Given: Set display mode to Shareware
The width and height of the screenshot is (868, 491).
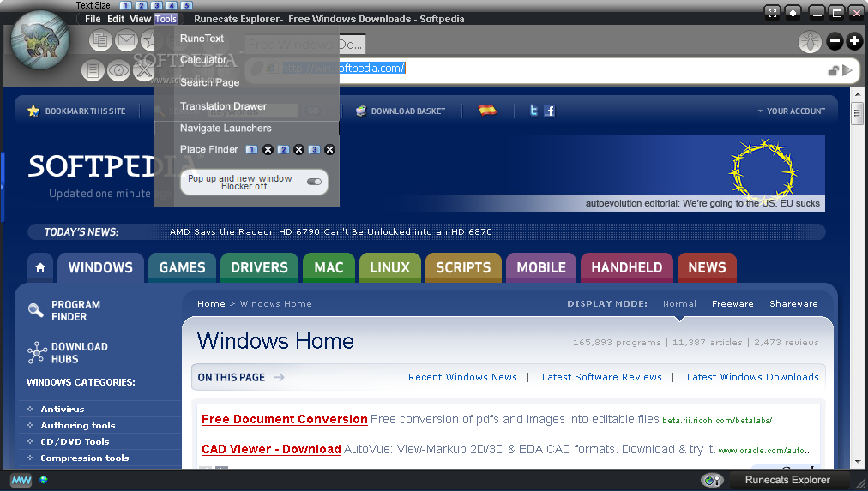Looking at the screenshot, I should (793, 303).
